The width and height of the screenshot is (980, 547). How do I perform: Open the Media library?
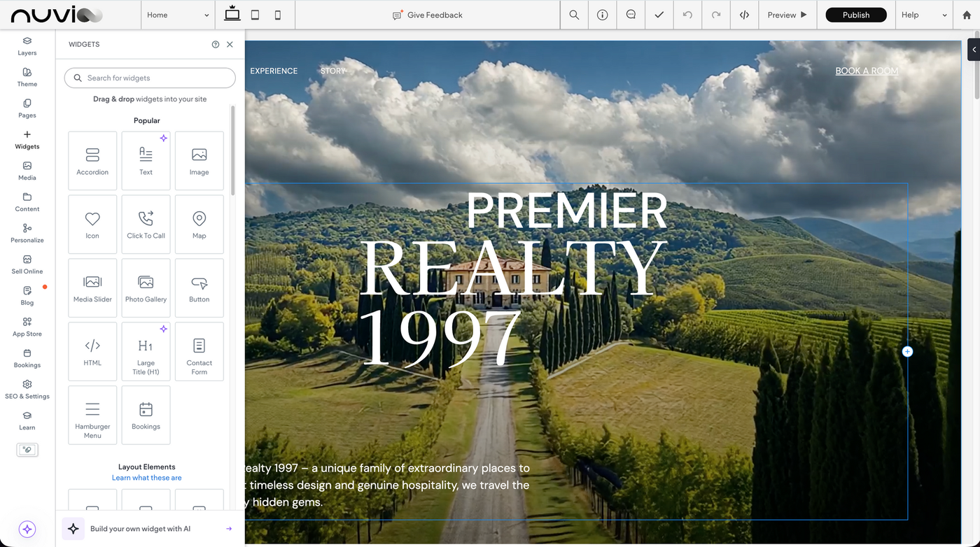27,171
